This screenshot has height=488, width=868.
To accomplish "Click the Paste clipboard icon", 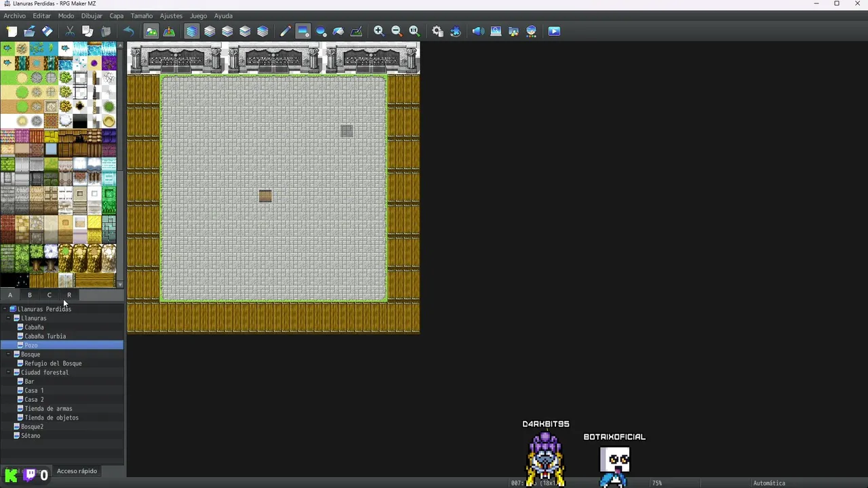I will pos(106,31).
